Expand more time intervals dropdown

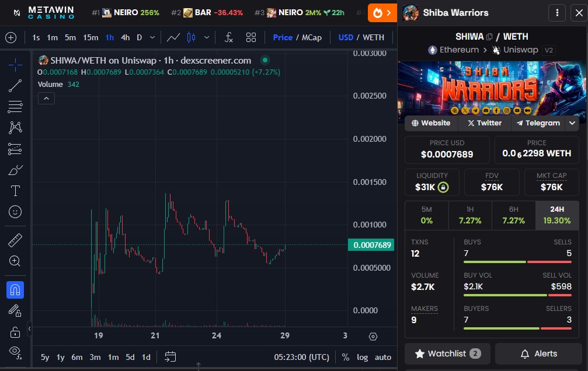point(152,37)
